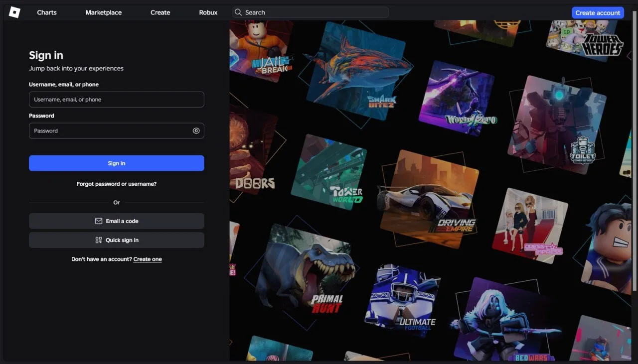Click the blue Sign in button

click(x=117, y=163)
